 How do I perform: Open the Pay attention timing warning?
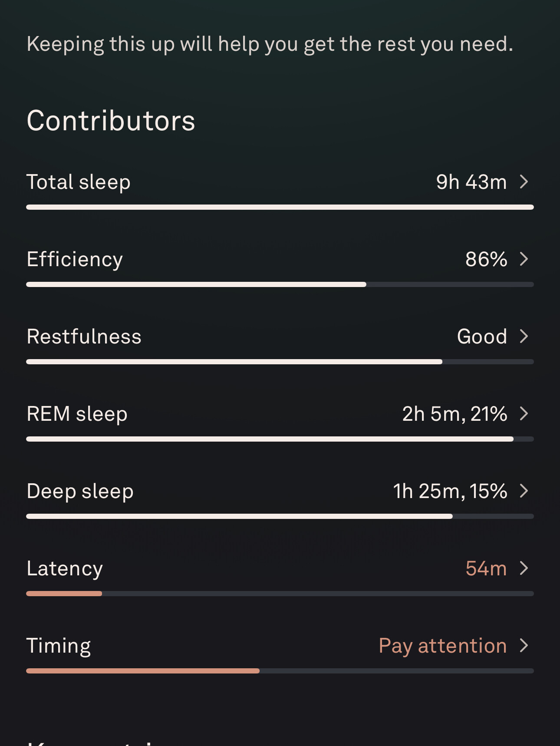pos(443,646)
